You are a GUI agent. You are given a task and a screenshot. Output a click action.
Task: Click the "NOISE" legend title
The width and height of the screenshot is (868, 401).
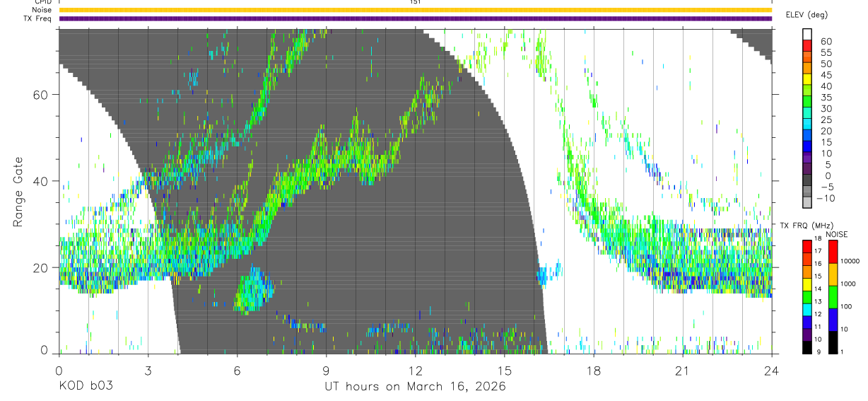pyautogui.click(x=837, y=234)
